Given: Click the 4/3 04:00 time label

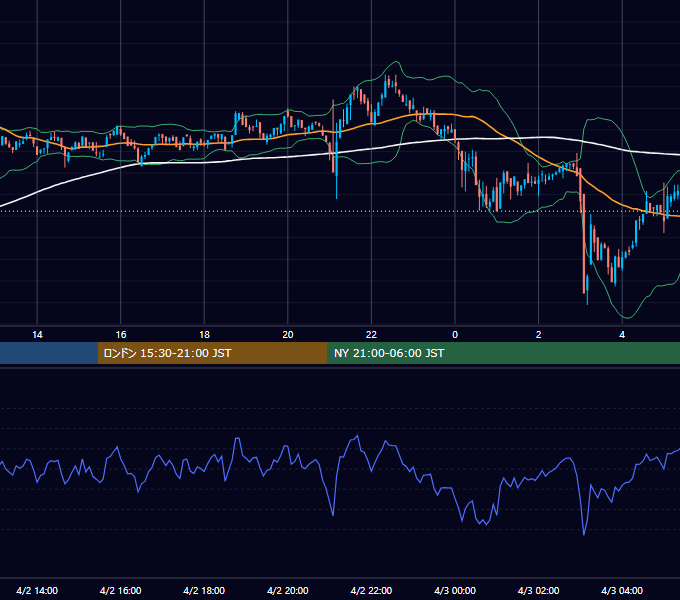Looking at the screenshot, I should (x=622, y=590).
